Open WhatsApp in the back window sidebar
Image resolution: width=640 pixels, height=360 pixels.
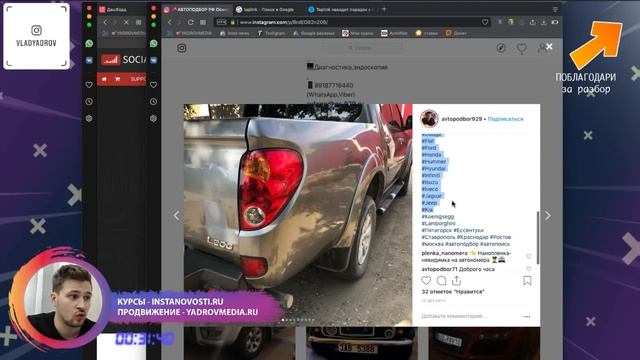89,43
